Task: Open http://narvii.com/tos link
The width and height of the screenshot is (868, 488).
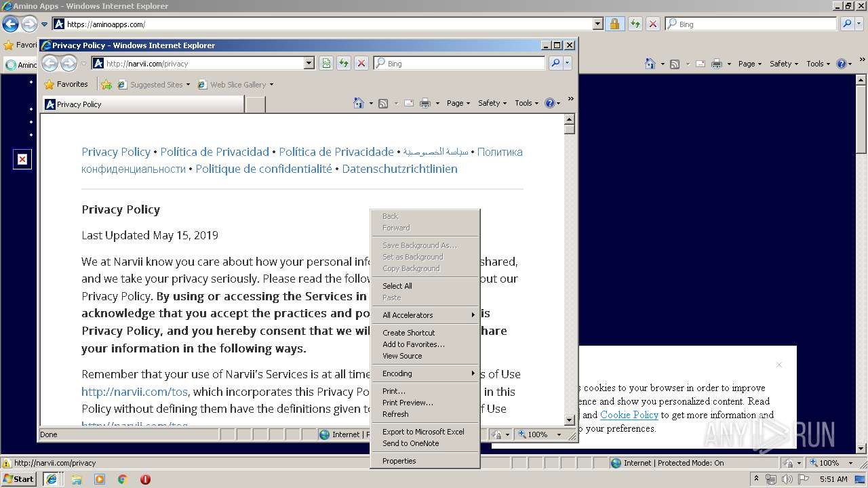Action: 134,392
